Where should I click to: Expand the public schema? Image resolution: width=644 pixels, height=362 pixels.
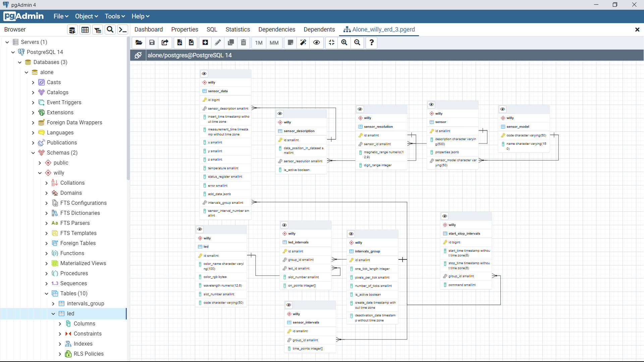(40, 163)
